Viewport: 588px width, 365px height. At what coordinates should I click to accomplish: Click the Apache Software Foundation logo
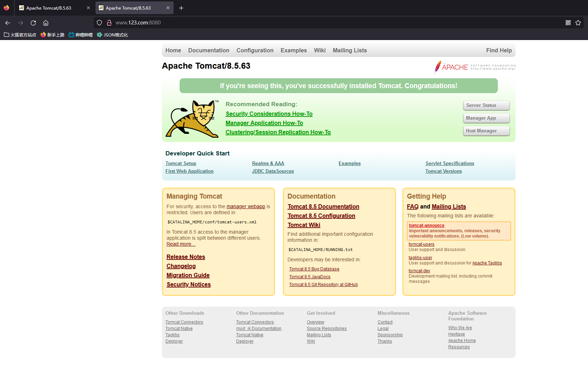coord(475,67)
